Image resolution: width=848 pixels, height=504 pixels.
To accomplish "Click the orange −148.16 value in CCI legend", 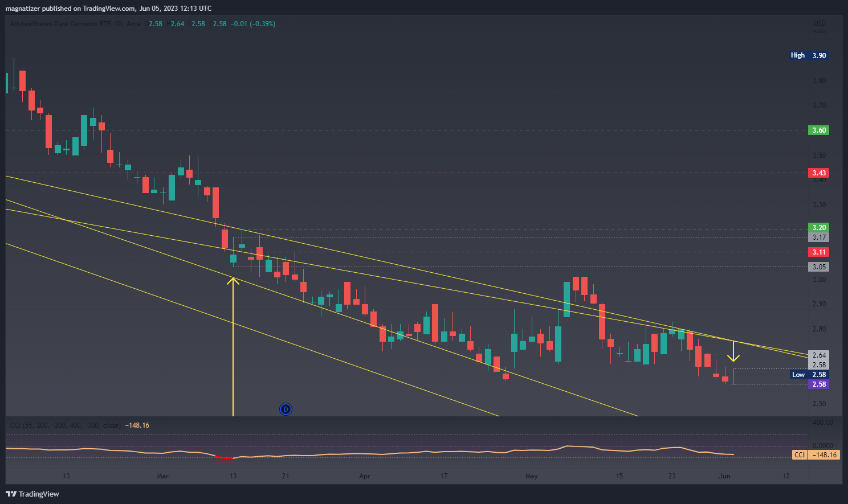I will click(x=137, y=425).
